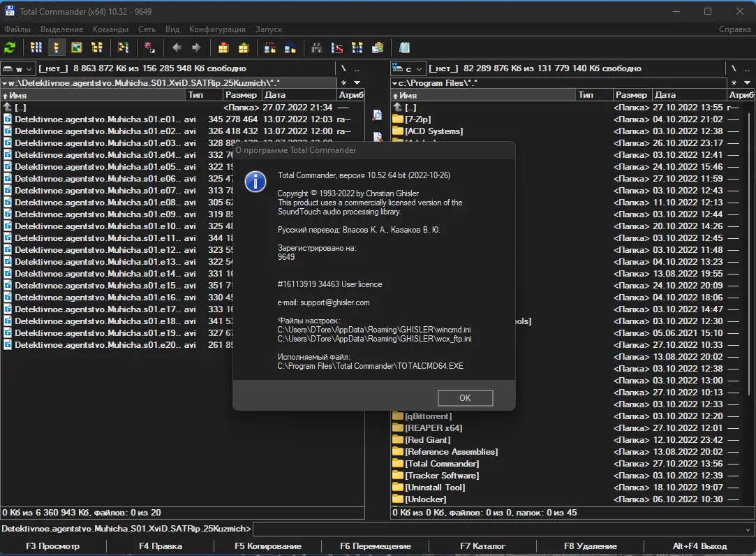Open the multi-rename tool icon

tap(337, 47)
